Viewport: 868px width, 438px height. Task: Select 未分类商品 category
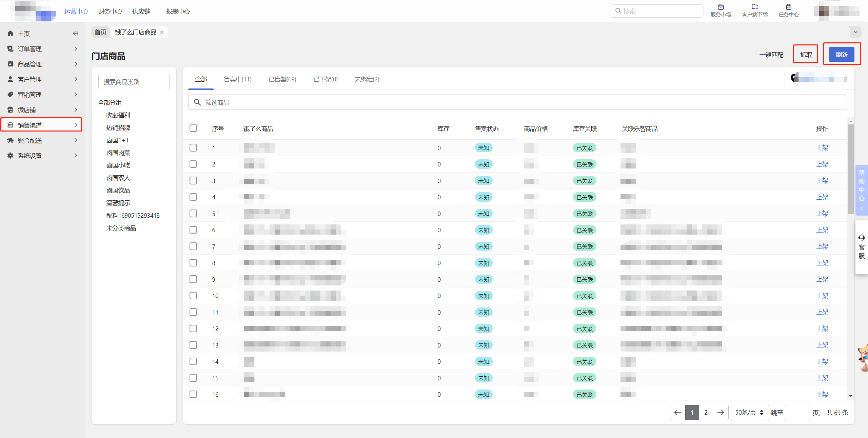click(121, 228)
